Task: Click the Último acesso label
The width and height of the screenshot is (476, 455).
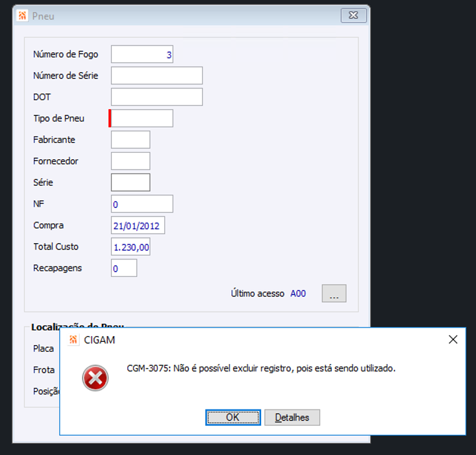Action: 257,293
